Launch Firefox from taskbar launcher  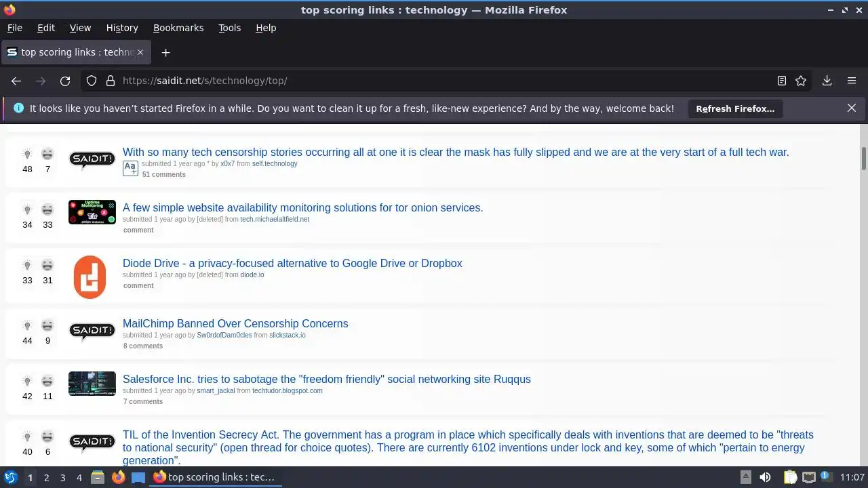(119, 478)
